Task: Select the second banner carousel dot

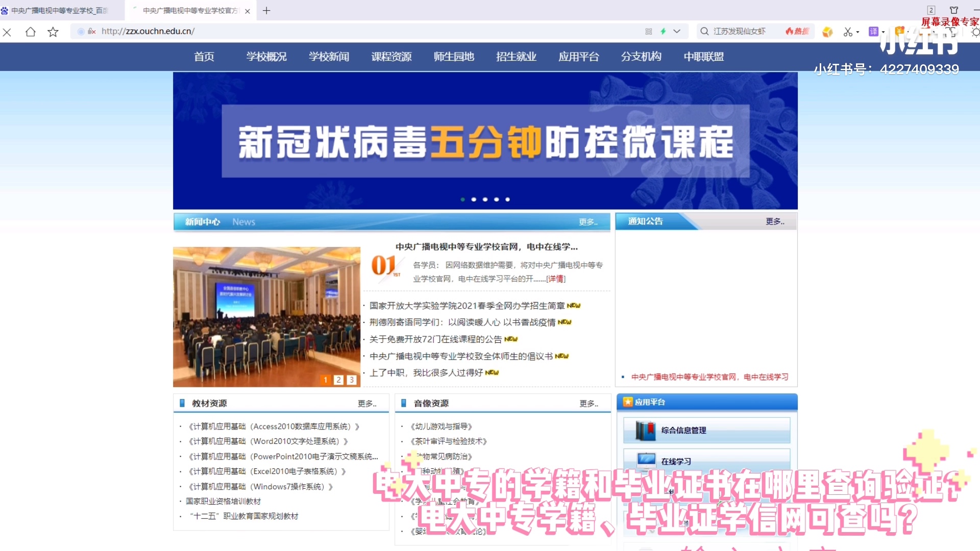Action: coord(474,199)
